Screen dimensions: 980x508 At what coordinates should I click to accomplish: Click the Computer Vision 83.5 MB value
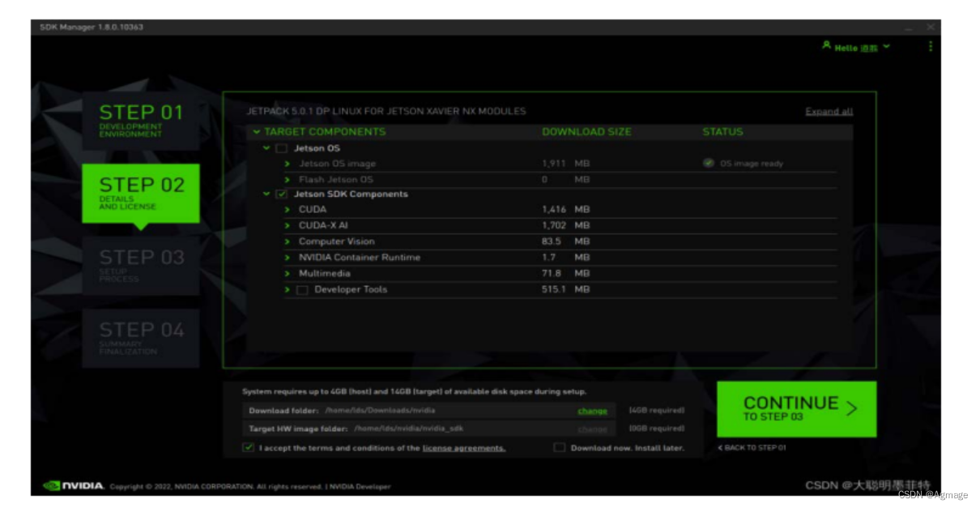point(565,241)
